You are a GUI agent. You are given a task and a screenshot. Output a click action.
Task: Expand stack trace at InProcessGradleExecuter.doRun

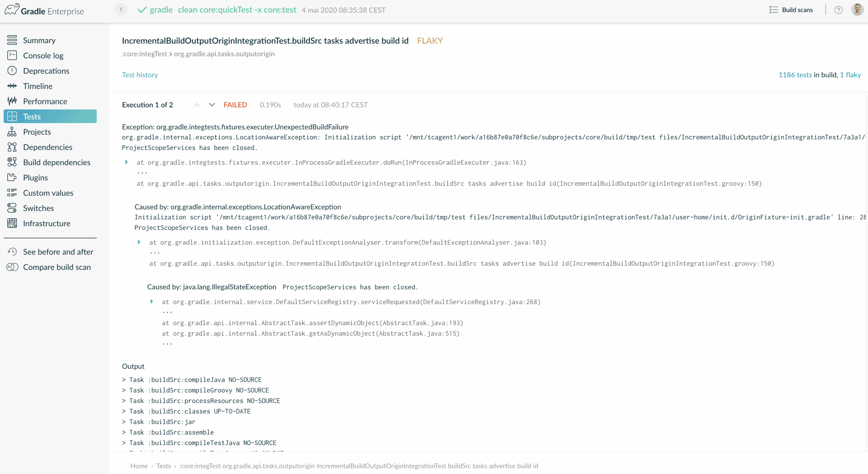(126, 162)
